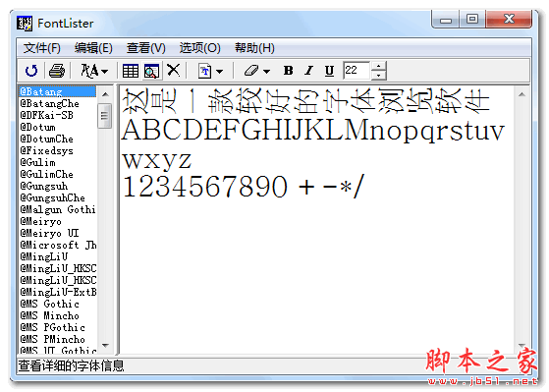Click the font type filter icon

coord(89,71)
